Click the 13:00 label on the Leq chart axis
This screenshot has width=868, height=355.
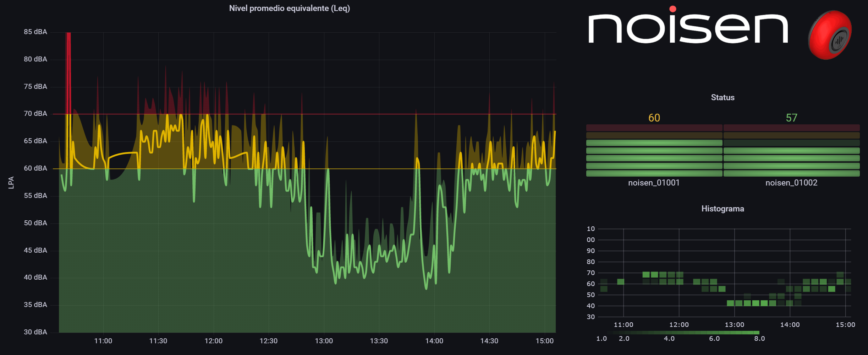(x=324, y=341)
